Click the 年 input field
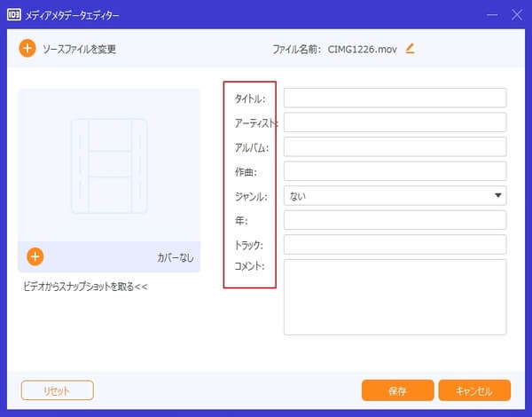Image resolution: width=532 pixels, height=417 pixels. pyautogui.click(x=395, y=220)
